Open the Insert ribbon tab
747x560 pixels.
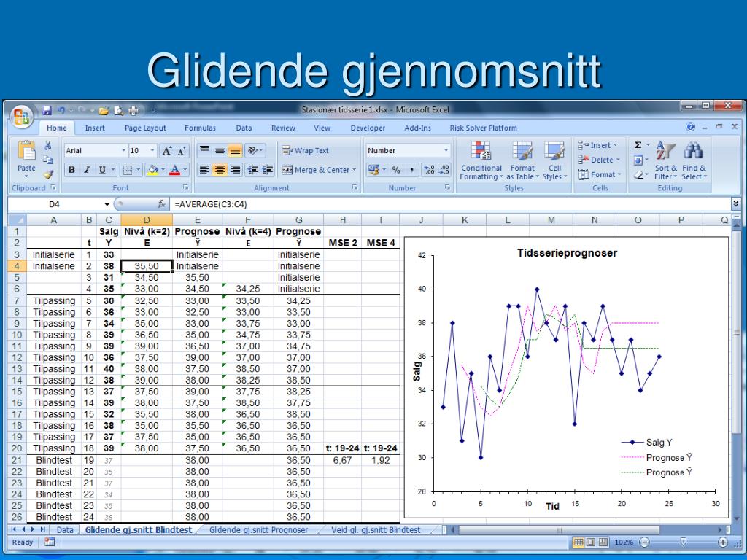(95, 128)
